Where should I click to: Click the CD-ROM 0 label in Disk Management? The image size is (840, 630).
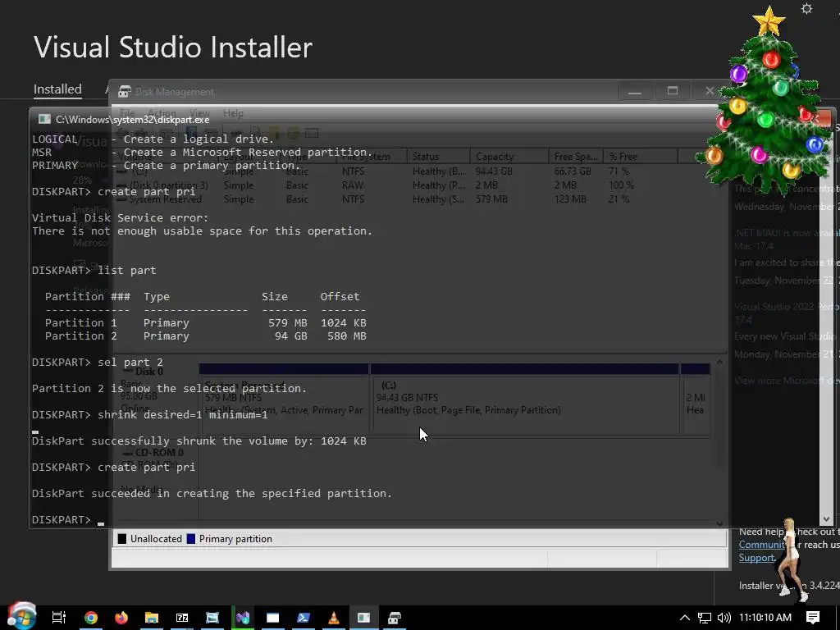coord(159,453)
